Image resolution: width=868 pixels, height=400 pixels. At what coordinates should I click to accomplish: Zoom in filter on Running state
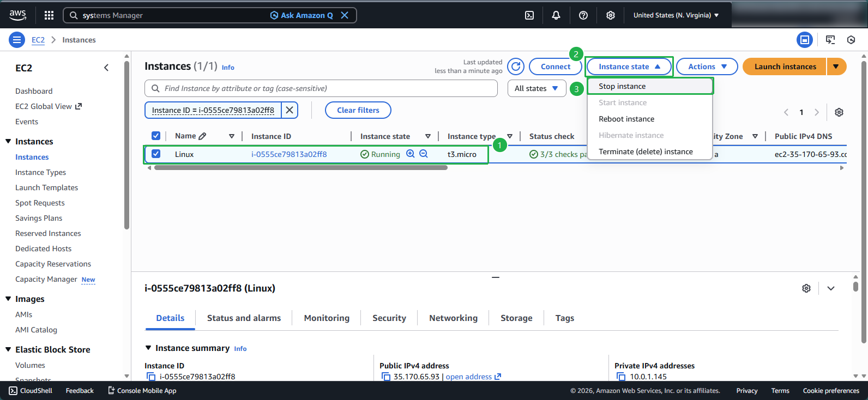point(411,154)
